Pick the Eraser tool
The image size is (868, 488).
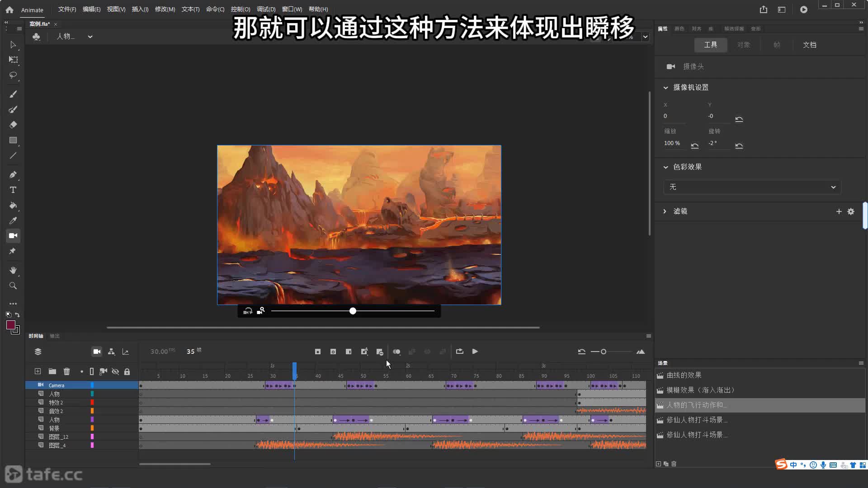[13, 125]
